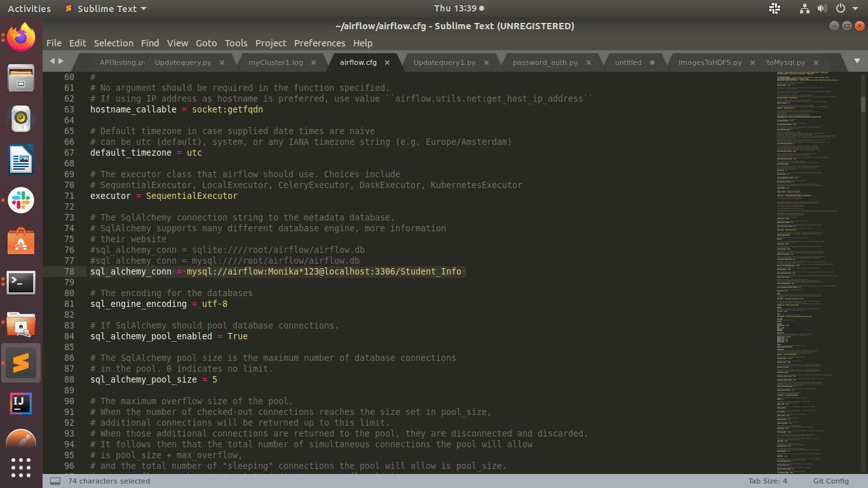This screenshot has height=488, width=868.
Task: Open the Show Applications grid
Action: pos(21,468)
